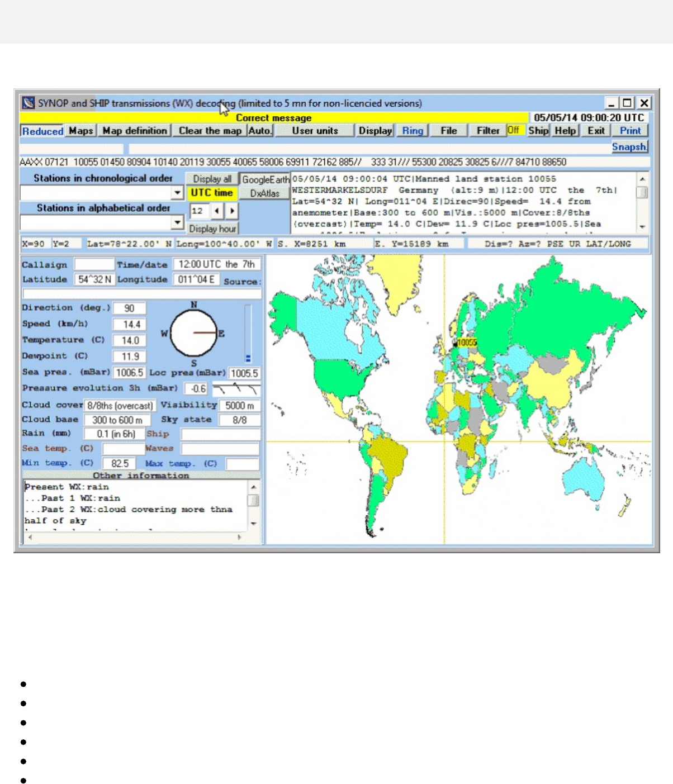Click the Reduced toolbar button
The height and width of the screenshot is (784, 673).
pos(42,131)
